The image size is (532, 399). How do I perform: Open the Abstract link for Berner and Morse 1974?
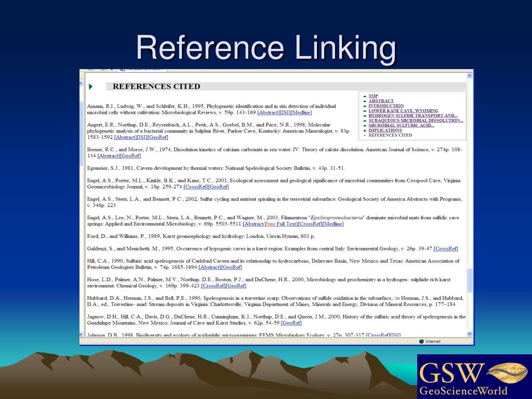pyautogui.click(x=108, y=156)
